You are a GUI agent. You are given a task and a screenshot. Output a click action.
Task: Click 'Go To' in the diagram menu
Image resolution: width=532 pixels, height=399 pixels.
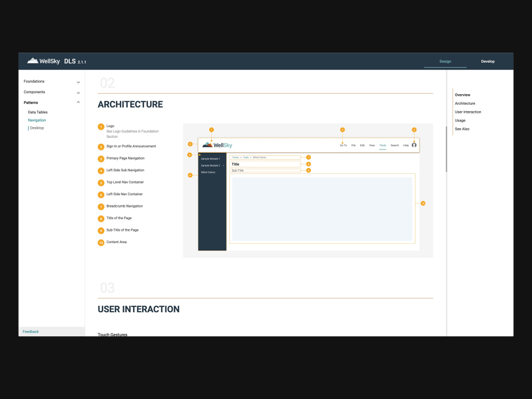tap(343, 145)
